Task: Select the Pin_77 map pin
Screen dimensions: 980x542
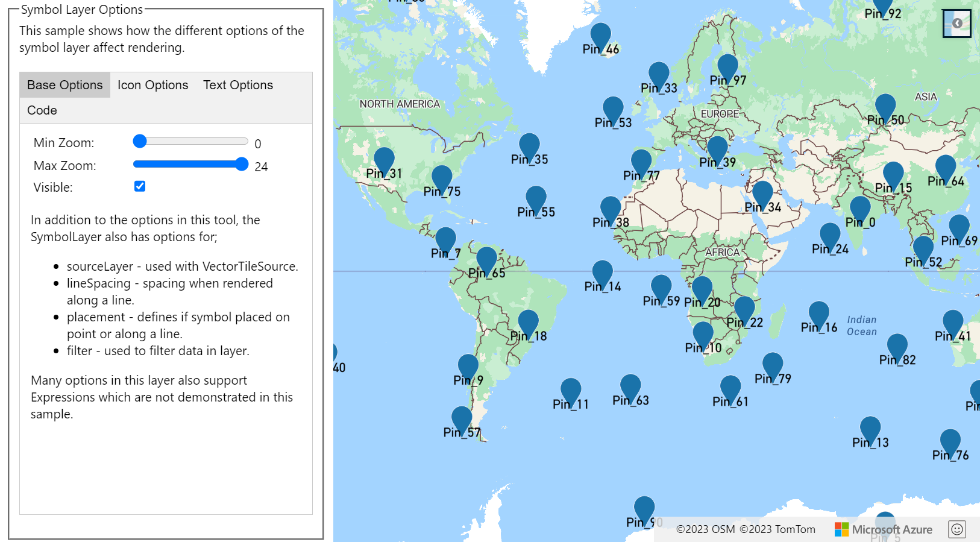Action: coord(641,163)
